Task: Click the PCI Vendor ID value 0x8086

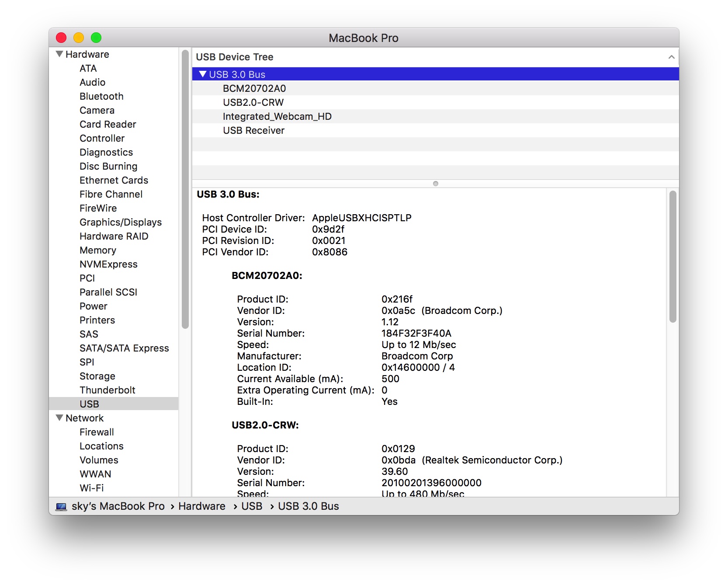Action: pos(330,252)
